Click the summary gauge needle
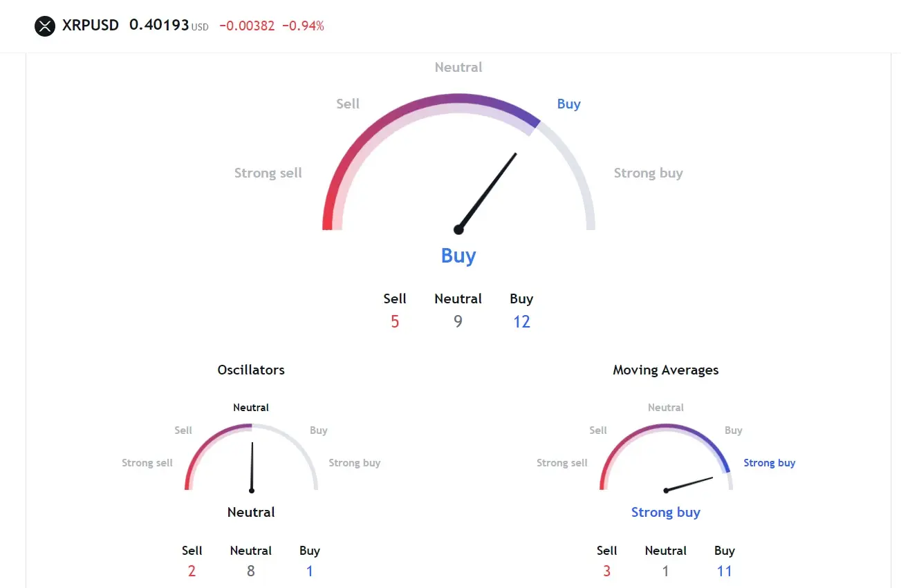Viewport: 901px width, 588px height. pyautogui.click(x=487, y=192)
